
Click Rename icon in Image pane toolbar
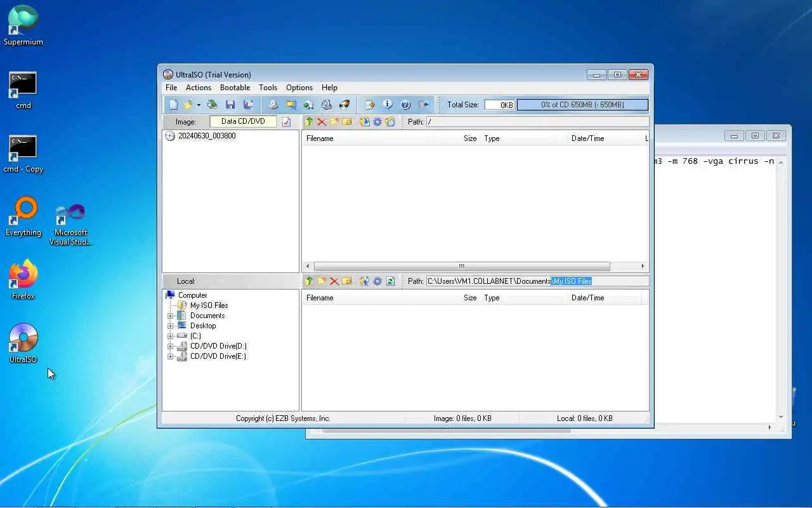point(347,122)
